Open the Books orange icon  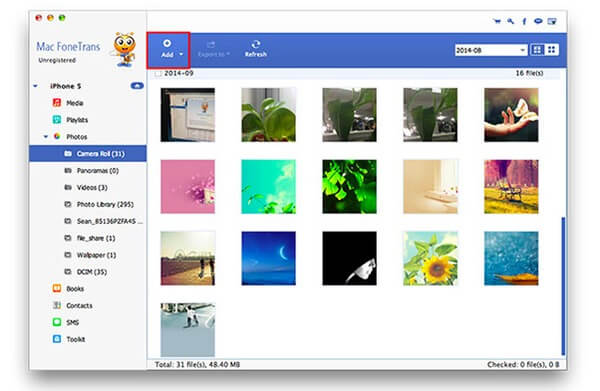[57, 288]
